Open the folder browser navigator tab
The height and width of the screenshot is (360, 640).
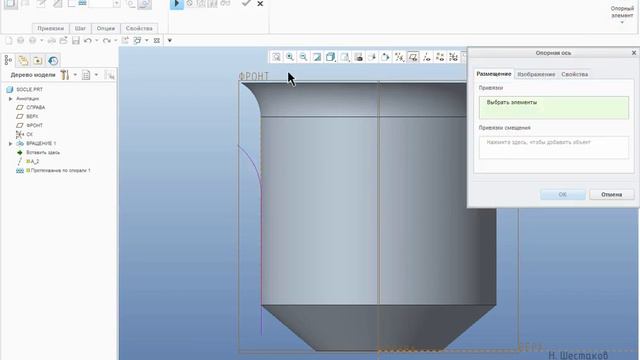23,60
